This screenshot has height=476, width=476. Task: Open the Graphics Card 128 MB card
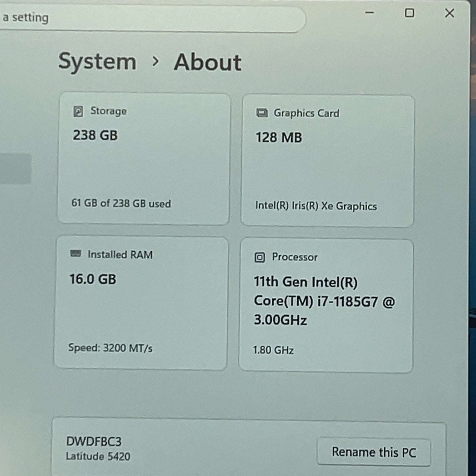[328, 161]
